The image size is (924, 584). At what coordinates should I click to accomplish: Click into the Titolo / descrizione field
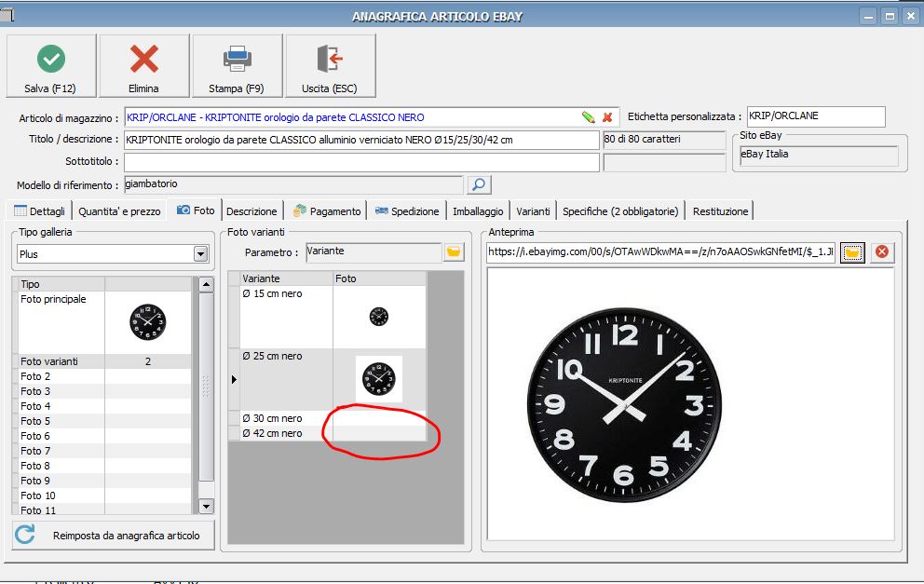pos(361,140)
